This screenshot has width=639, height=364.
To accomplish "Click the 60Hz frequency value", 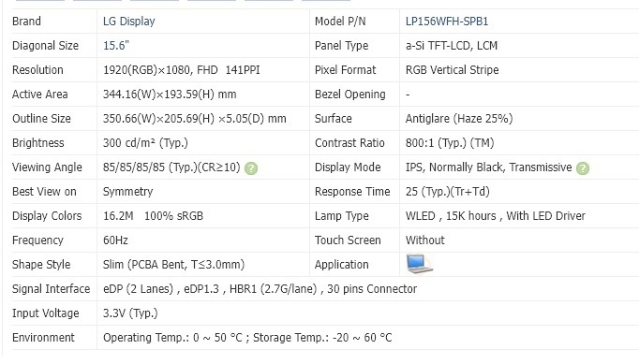I will (x=115, y=240).
